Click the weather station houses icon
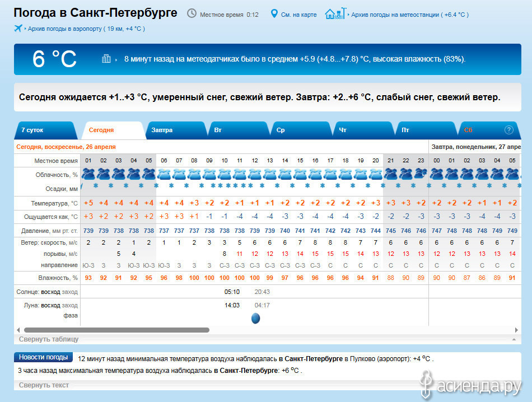 (x=335, y=13)
